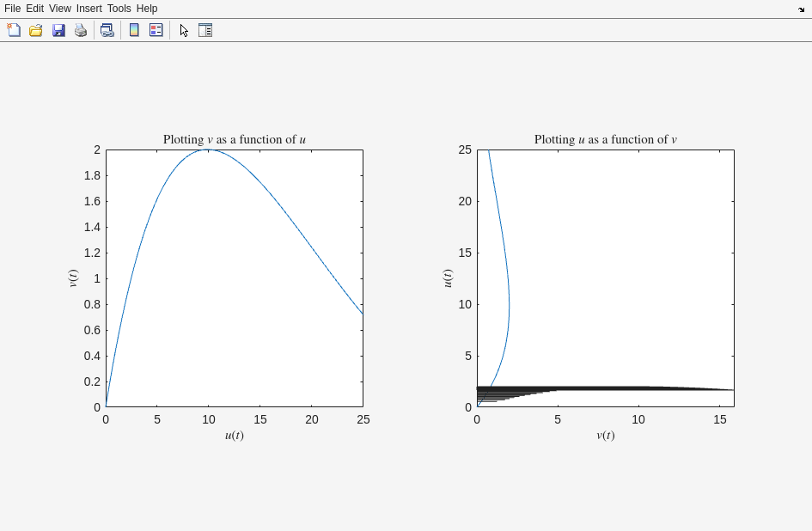Click the Link Plot toolbar icon
812x531 pixels.
click(x=107, y=30)
